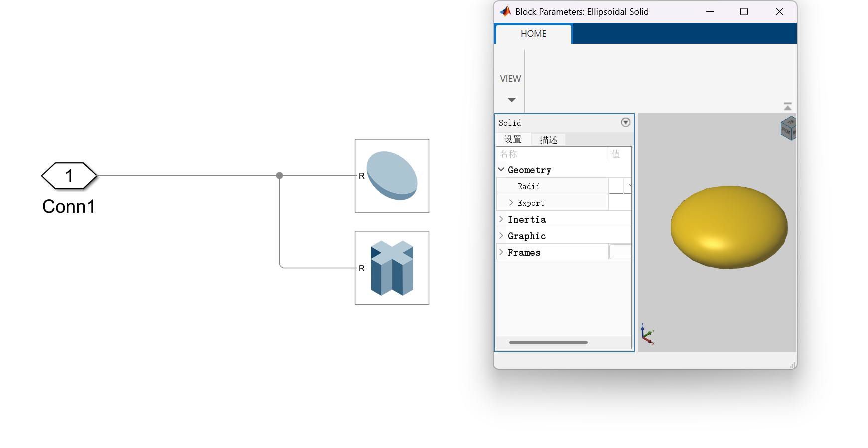The image size is (868, 448).
Task: Expand the Frames section
Action: coord(501,252)
